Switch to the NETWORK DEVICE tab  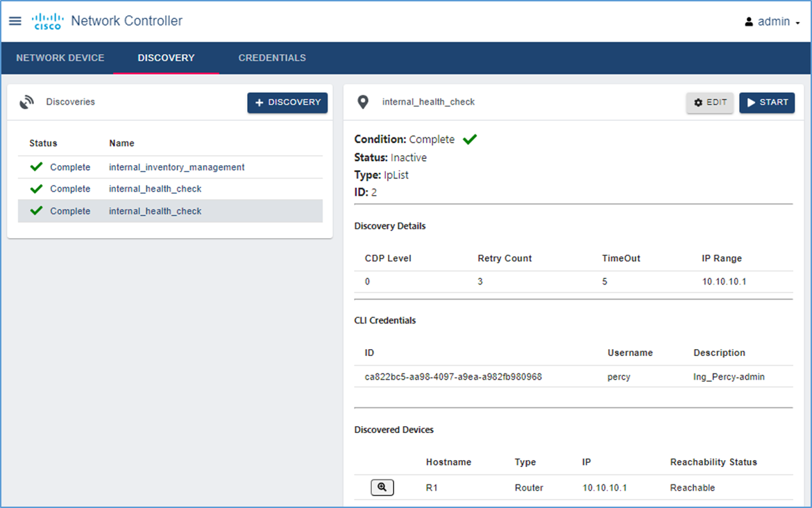(60, 58)
